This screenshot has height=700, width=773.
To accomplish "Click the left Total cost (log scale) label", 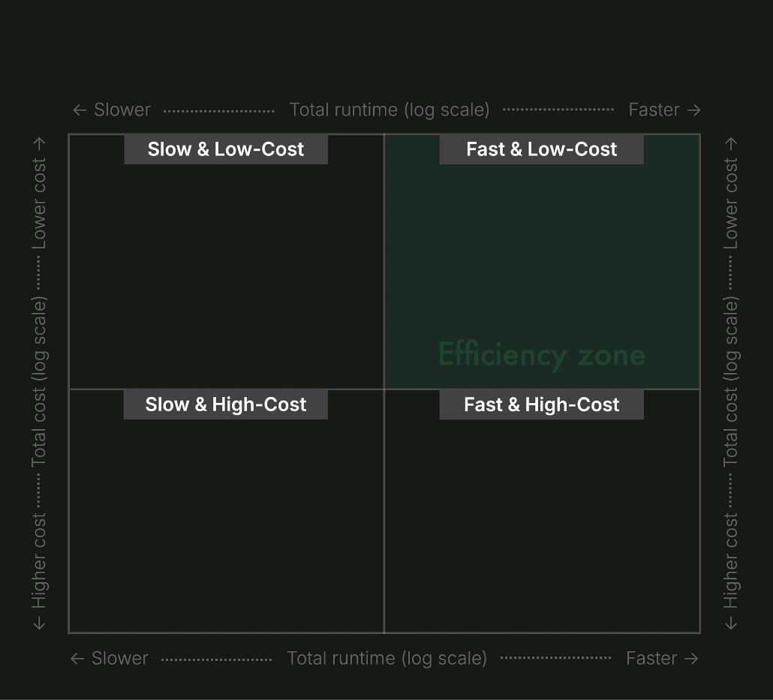I will [38, 383].
